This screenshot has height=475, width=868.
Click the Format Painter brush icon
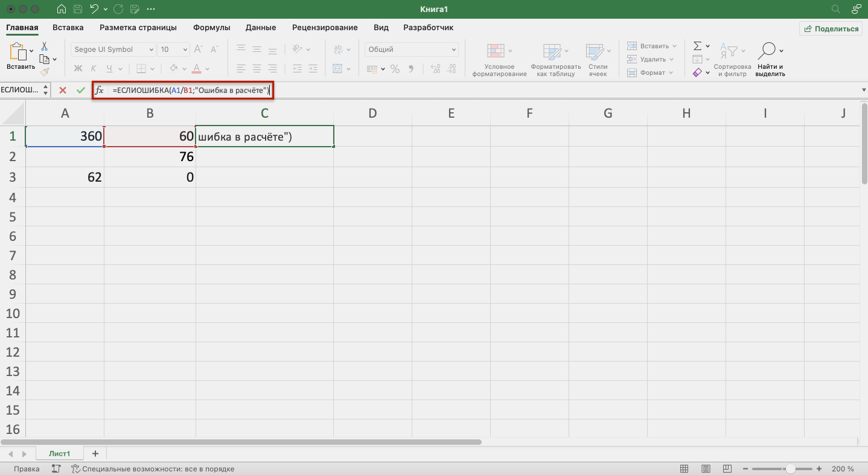tap(44, 71)
